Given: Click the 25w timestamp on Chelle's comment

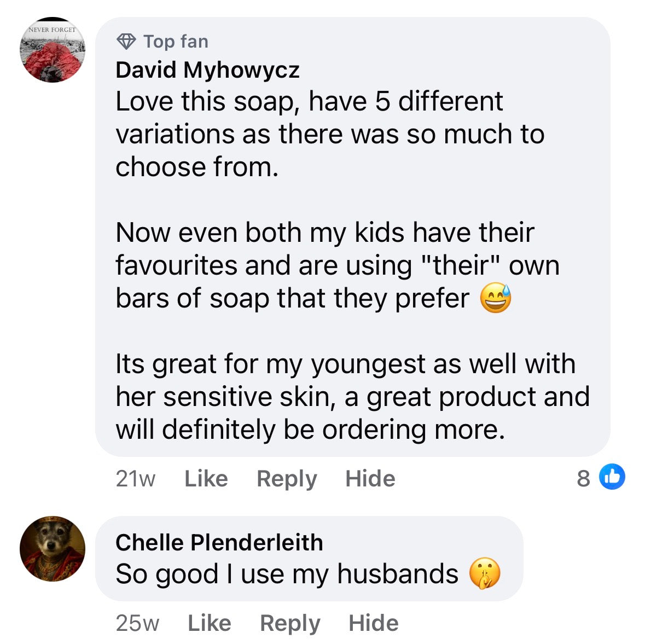Looking at the screenshot, I should 138,622.
